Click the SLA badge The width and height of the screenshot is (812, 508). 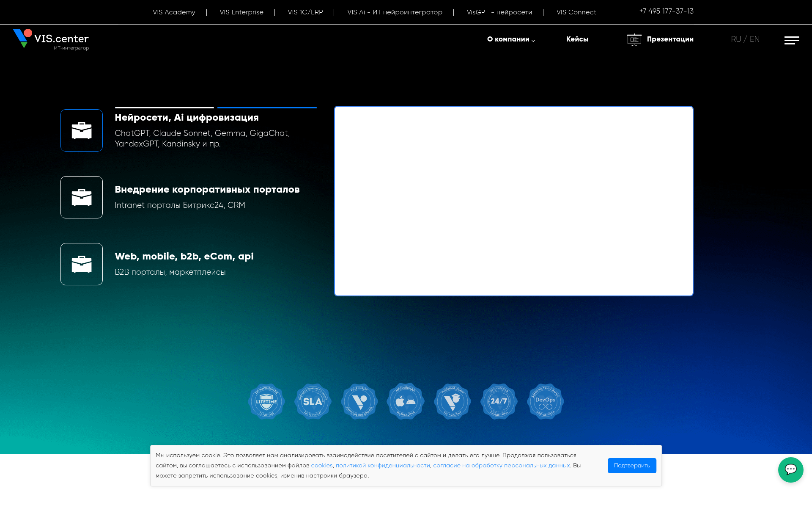pyautogui.click(x=313, y=401)
